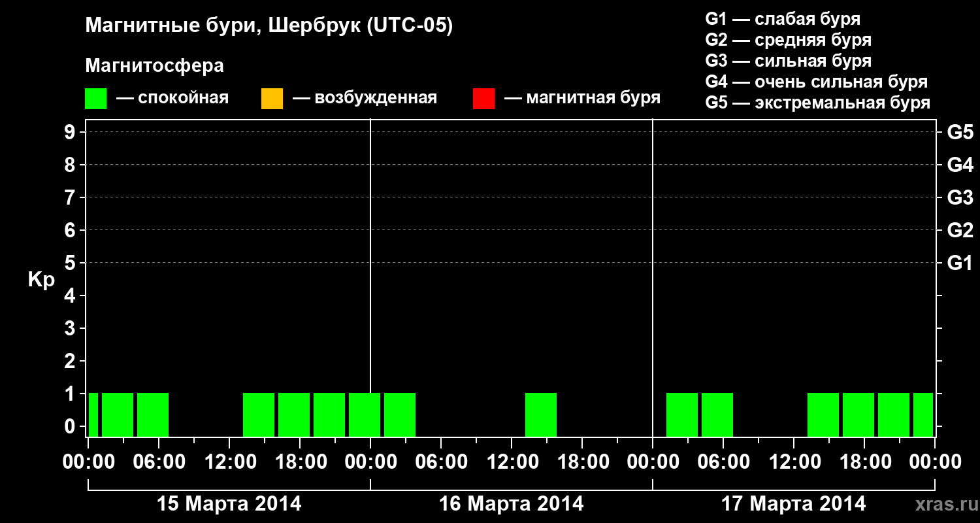Click the '06:00' tick label of 17 Марта
980x523 pixels.
[x=723, y=462]
